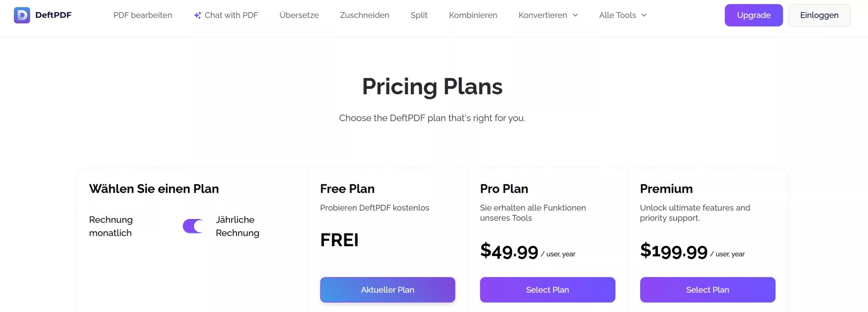Click the Konvertieren menu label
The width and height of the screenshot is (868, 312).
pyautogui.click(x=542, y=15)
